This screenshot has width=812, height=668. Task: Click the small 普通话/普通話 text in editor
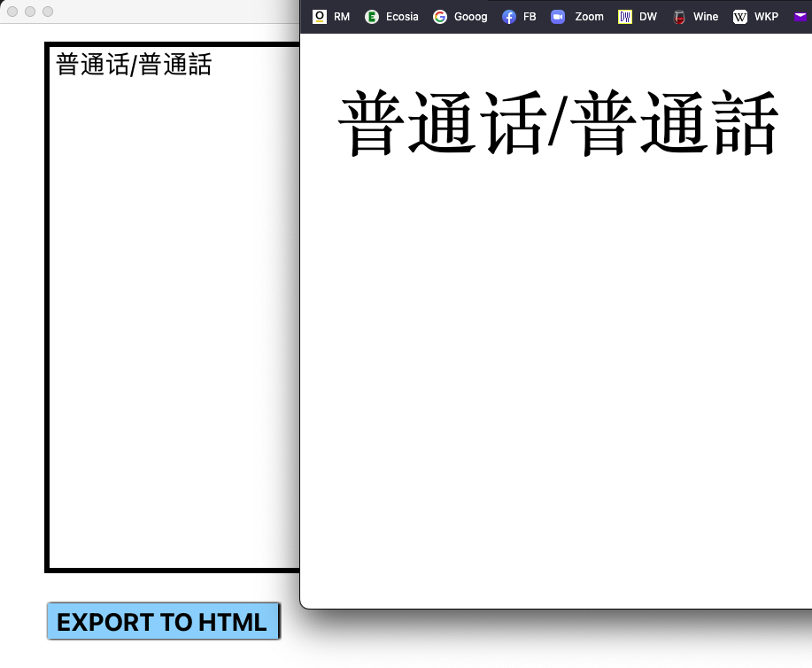coord(134,65)
